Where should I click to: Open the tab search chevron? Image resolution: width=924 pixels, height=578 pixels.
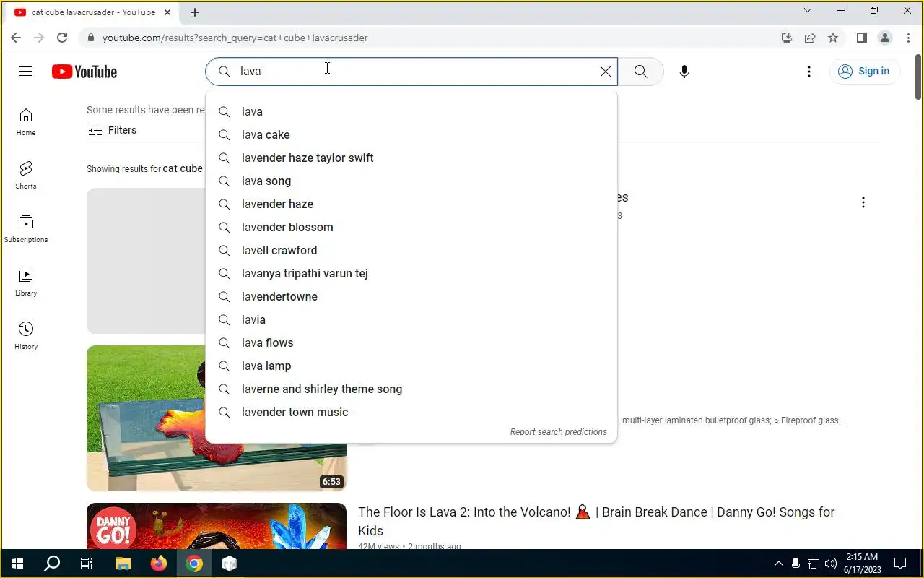[x=808, y=11]
